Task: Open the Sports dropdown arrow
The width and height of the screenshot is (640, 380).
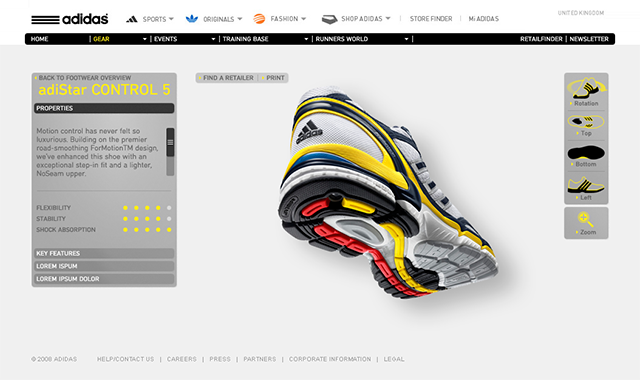Action: pyautogui.click(x=171, y=19)
